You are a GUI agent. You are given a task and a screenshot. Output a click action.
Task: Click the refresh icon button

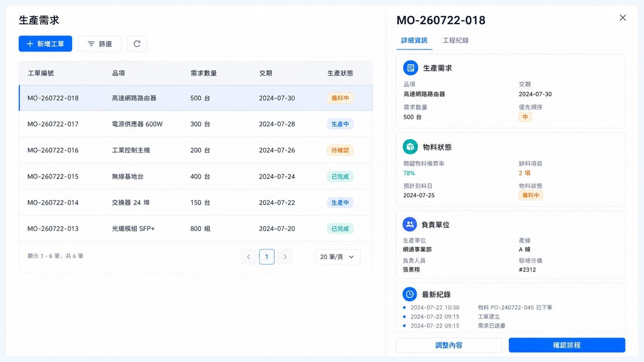pyautogui.click(x=137, y=44)
